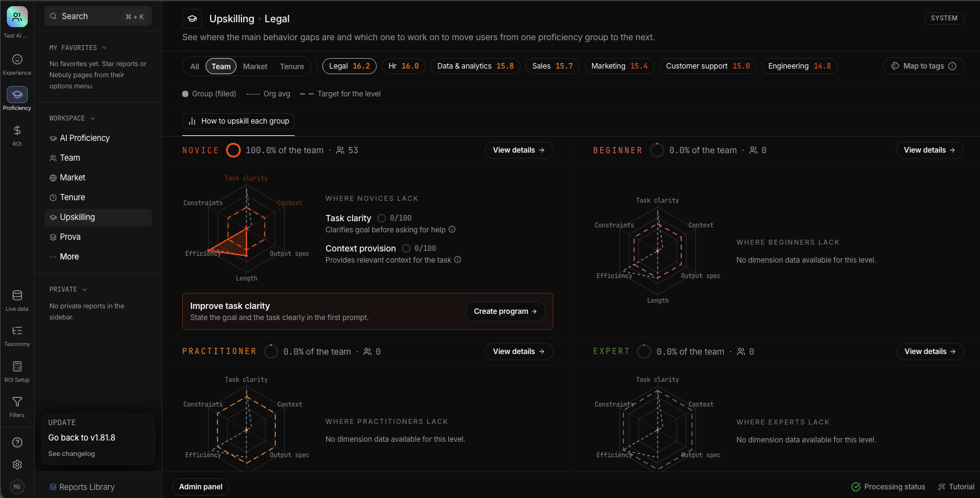Click the Test AI workspace logo
The image size is (980, 498).
pyautogui.click(x=17, y=17)
